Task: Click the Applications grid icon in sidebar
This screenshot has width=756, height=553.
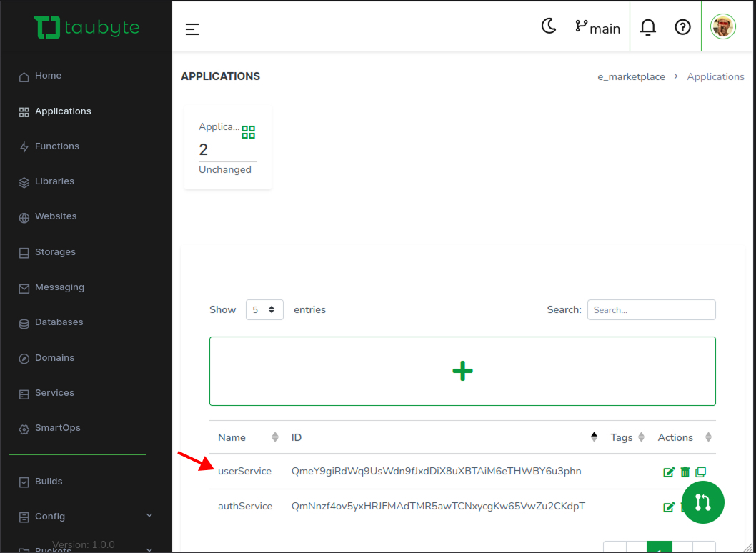Action: 24,112
